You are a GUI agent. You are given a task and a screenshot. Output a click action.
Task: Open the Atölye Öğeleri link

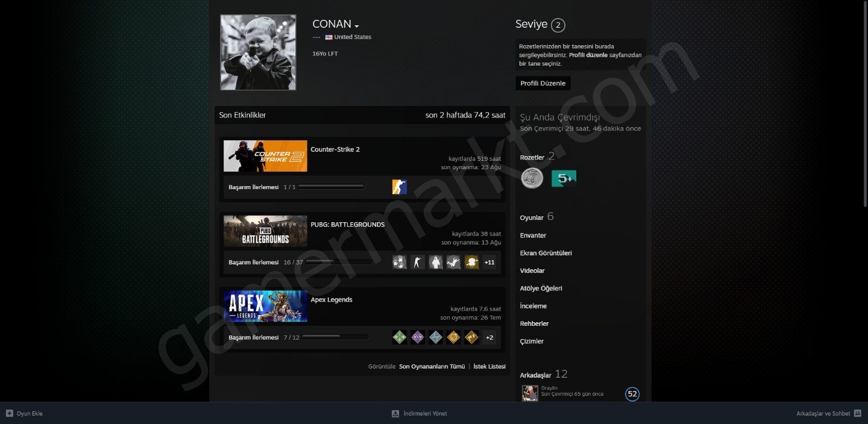click(x=541, y=288)
